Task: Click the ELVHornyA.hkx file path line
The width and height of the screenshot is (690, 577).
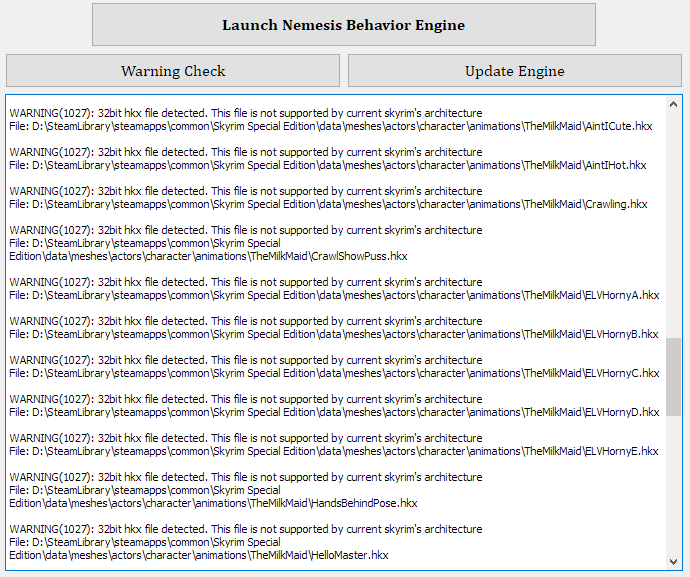Action: tap(334, 295)
